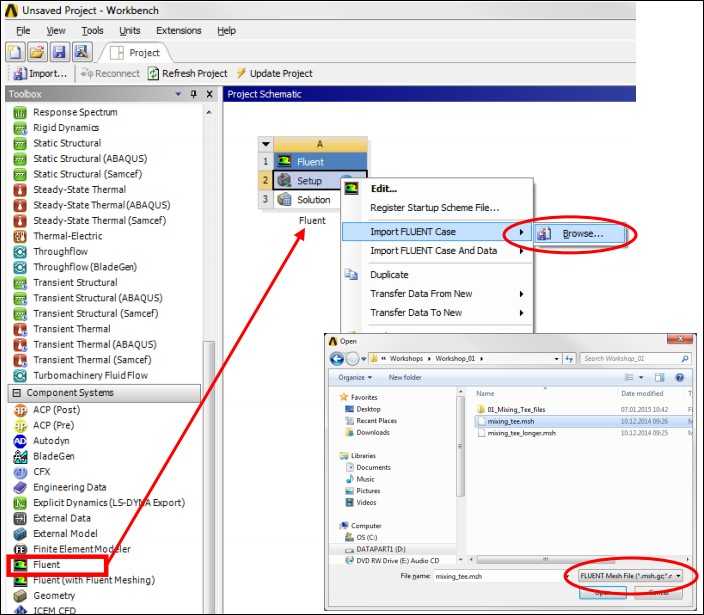Click Search Workshop_01 field
Screen dimensions: 704x615
coord(635,359)
